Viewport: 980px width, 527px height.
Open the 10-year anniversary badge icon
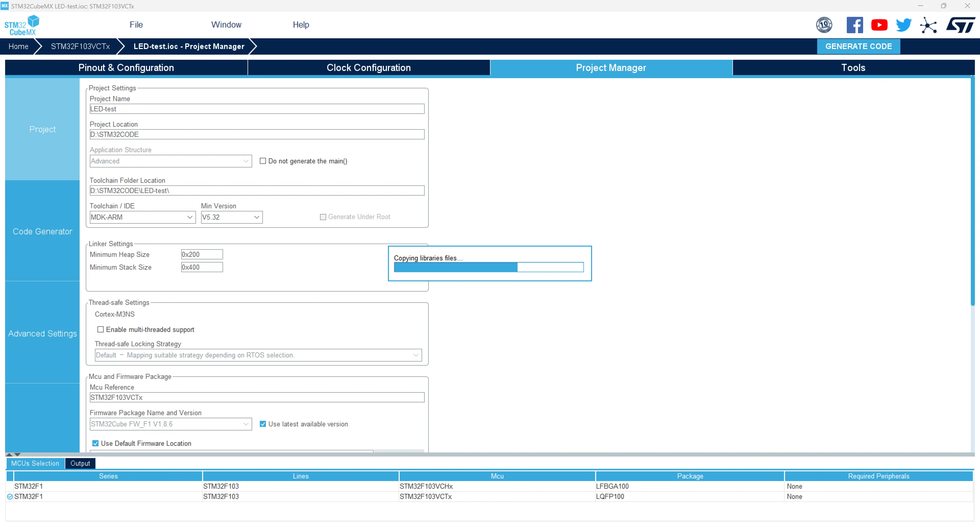click(x=824, y=25)
